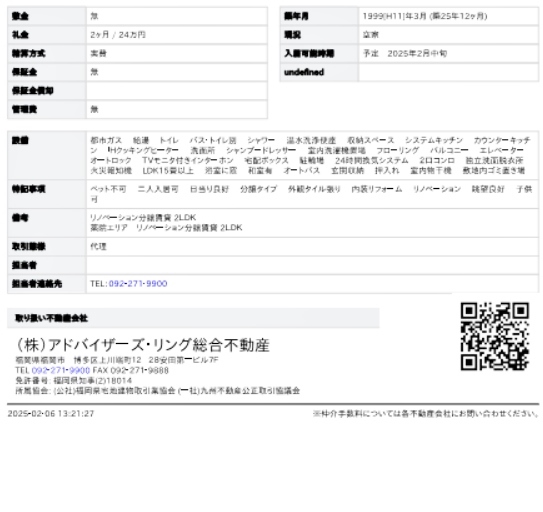
Task: Click the 仲介手数料 footer note
Action: click(426, 414)
